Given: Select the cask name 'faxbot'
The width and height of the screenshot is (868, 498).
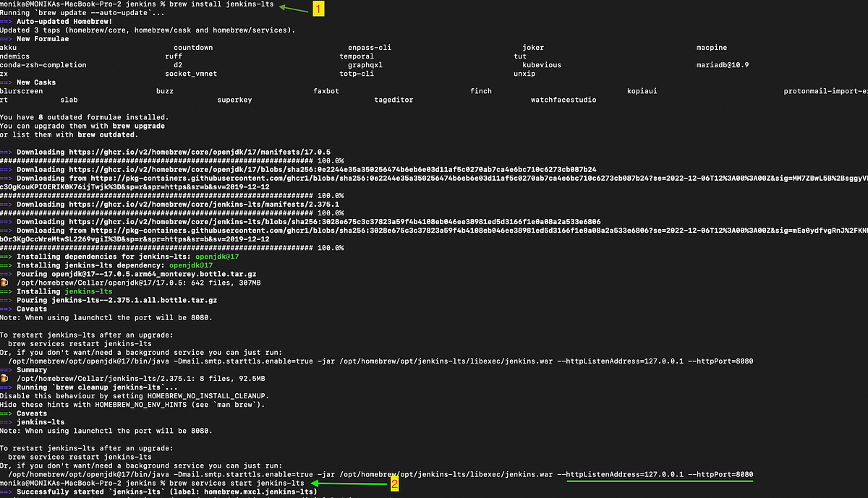Looking at the screenshot, I should point(326,91).
